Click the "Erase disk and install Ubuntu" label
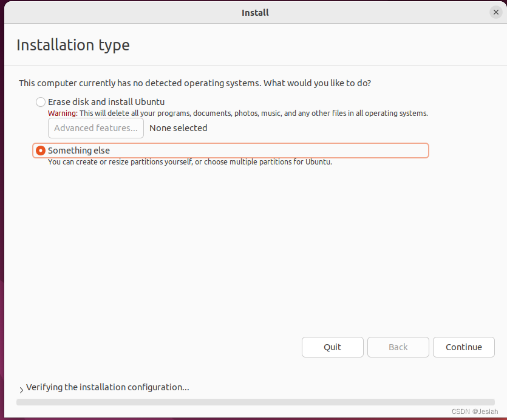The height and width of the screenshot is (420, 507). tap(106, 102)
